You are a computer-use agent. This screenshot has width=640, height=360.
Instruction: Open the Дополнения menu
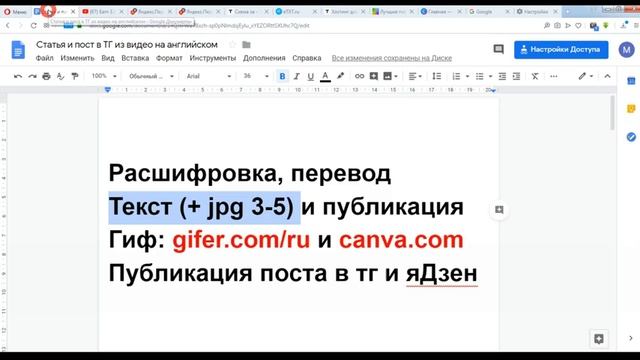(264, 58)
